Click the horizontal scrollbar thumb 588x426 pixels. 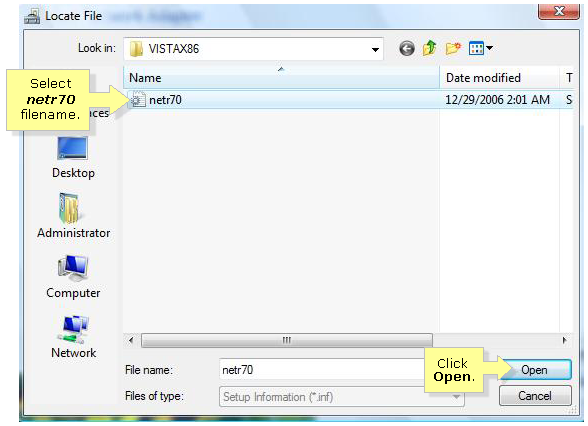287,340
